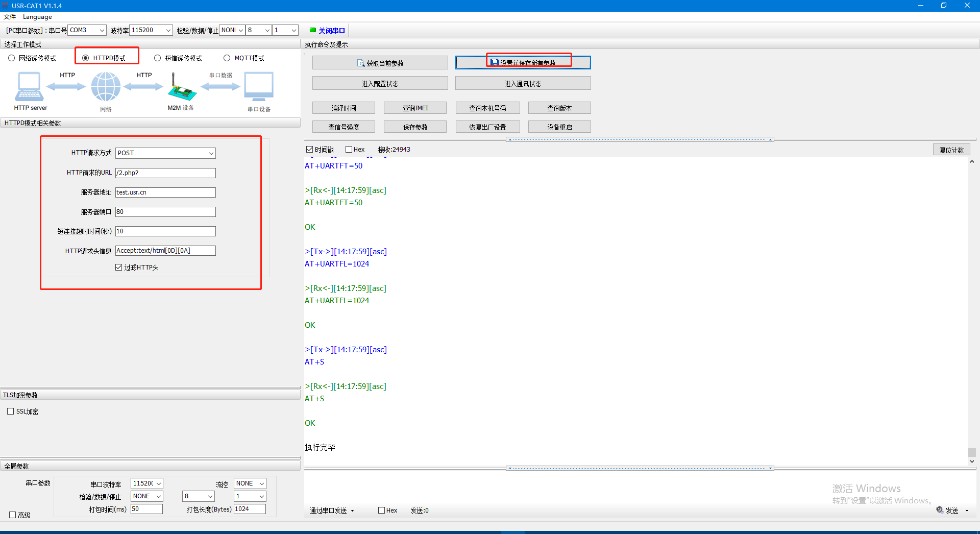Screen dimensions: 980x534
Task: Click the query IMEI button
Action: coord(415,108)
